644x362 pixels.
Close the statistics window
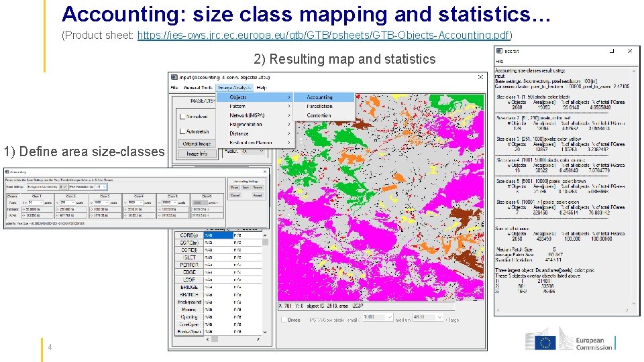pos(630,51)
